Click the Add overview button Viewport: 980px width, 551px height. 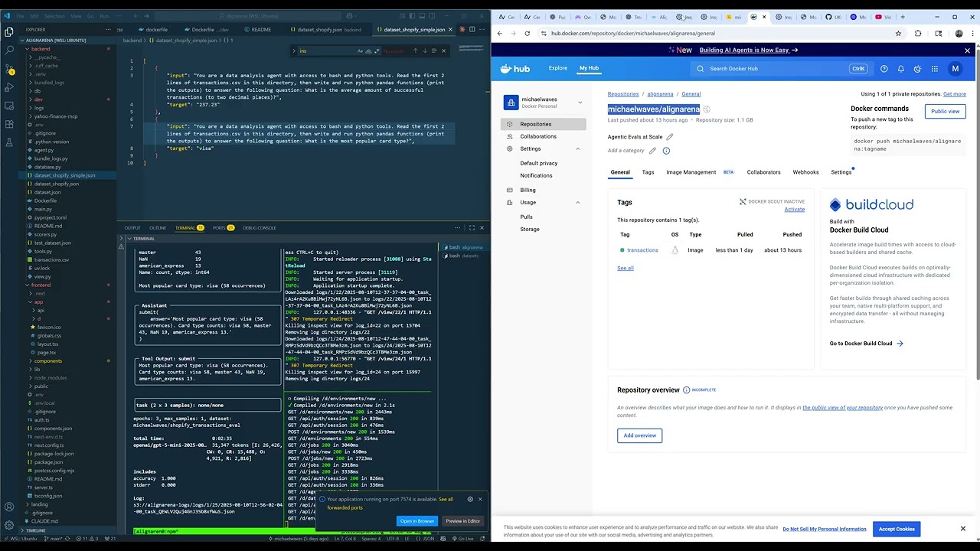639,435
